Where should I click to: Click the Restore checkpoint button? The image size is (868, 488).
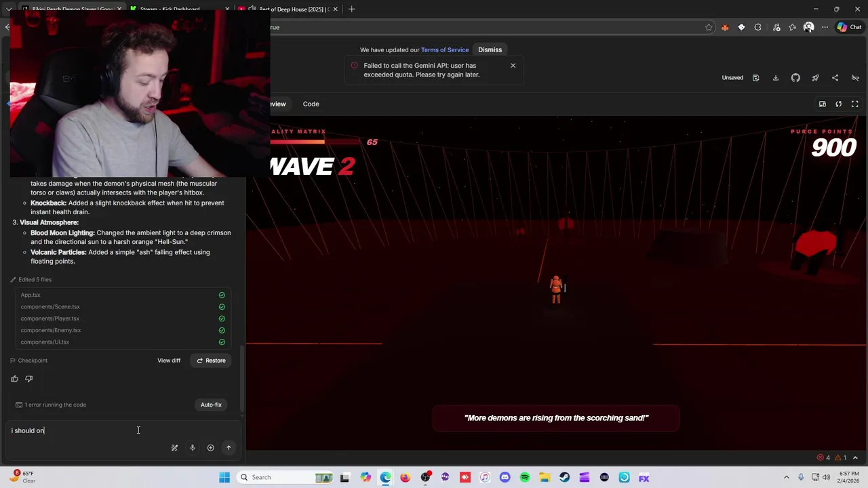point(211,361)
